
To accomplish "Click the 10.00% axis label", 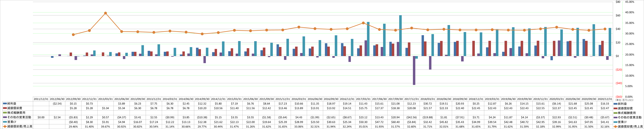I will click(x=629, y=76).
